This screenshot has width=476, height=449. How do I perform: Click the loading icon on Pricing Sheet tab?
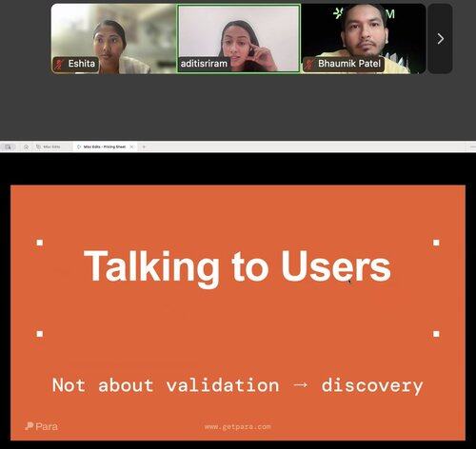(x=79, y=146)
